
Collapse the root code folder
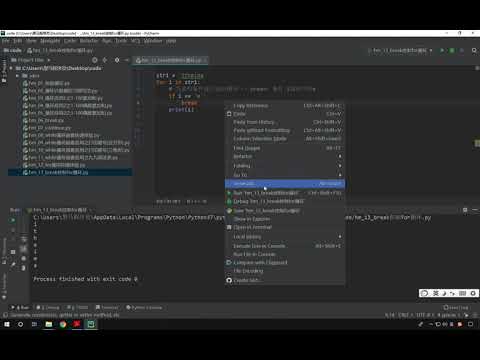tap(11, 68)
